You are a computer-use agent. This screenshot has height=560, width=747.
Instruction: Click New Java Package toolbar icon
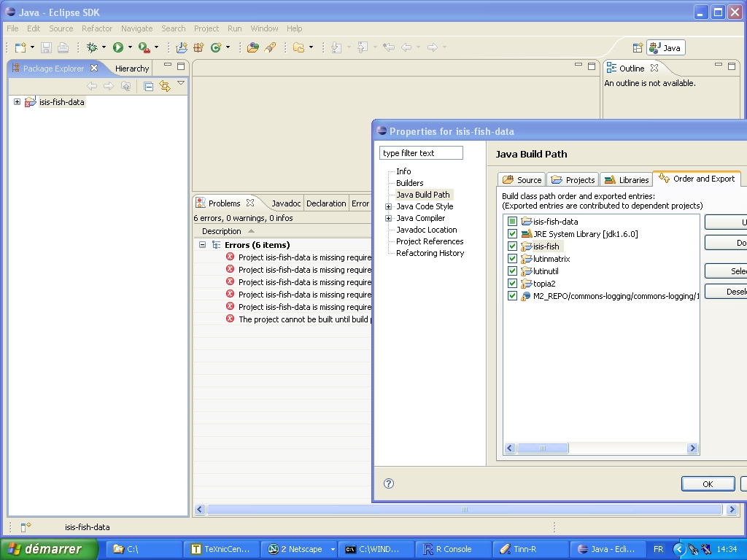[198, 47]
